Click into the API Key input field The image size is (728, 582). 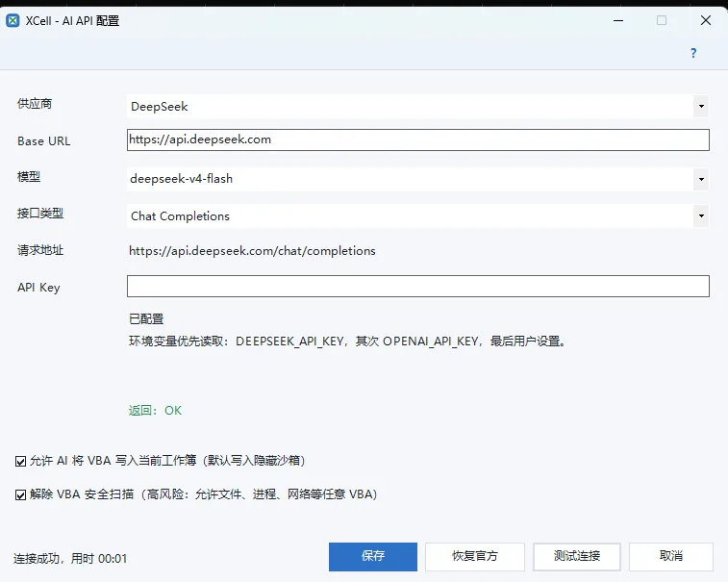(418, 286)
